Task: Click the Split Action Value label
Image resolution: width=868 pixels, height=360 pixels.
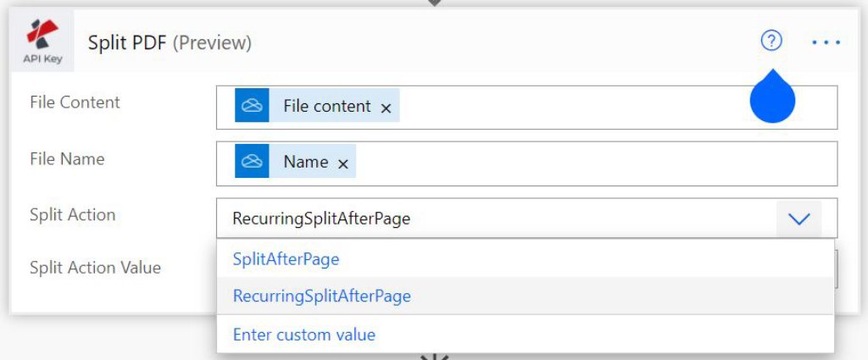Action: [95, 268]
